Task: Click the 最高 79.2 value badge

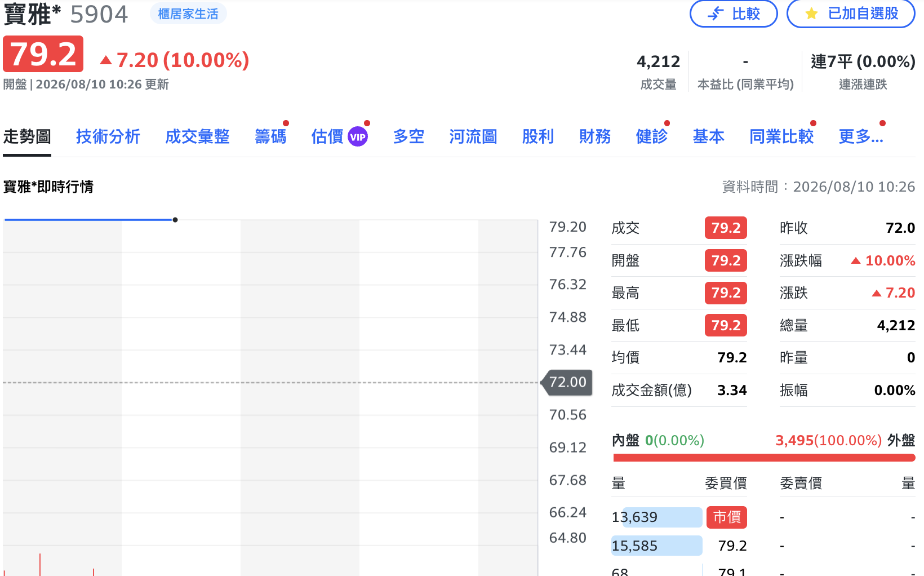Action: [726, 293]
